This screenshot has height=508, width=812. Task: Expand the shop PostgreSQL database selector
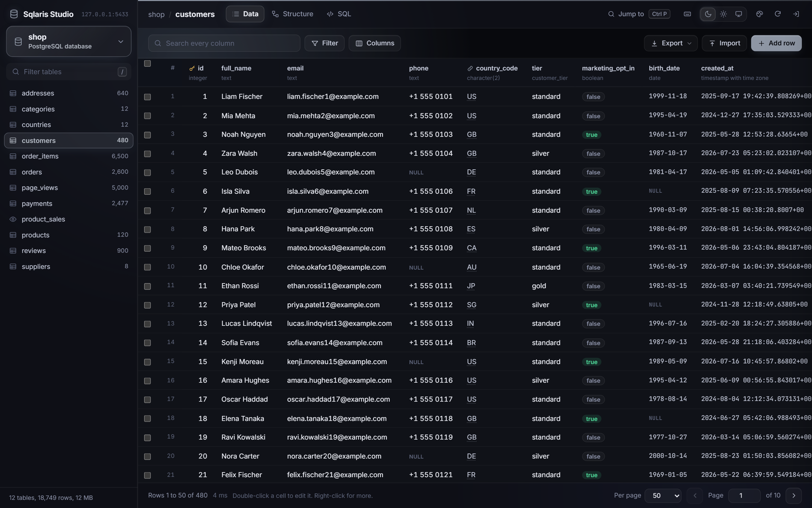point(69,41)
